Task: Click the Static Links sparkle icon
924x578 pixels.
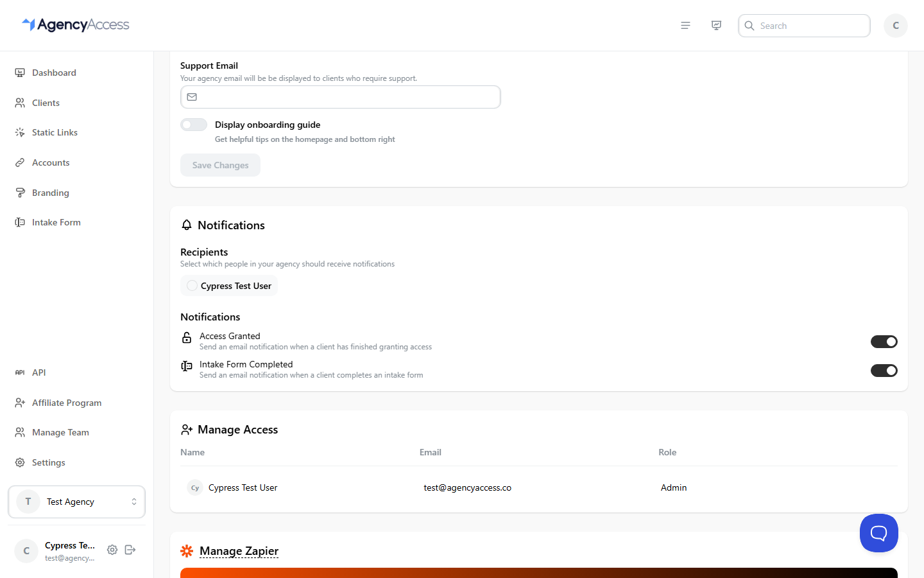Action: [20, 132]
